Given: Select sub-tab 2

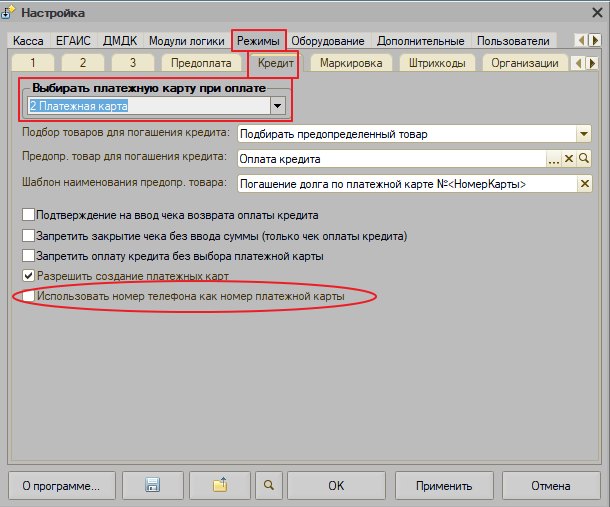Looking at the screenshot, I should (83, 63).
